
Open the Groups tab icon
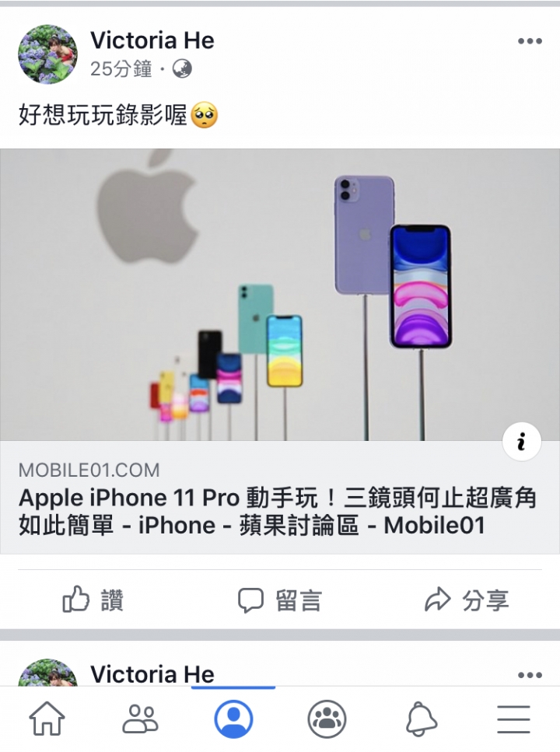327,719
